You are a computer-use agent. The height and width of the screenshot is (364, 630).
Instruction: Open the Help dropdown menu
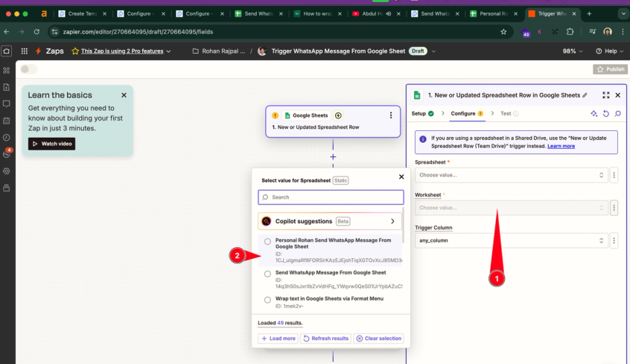click(x=609, y=51)
